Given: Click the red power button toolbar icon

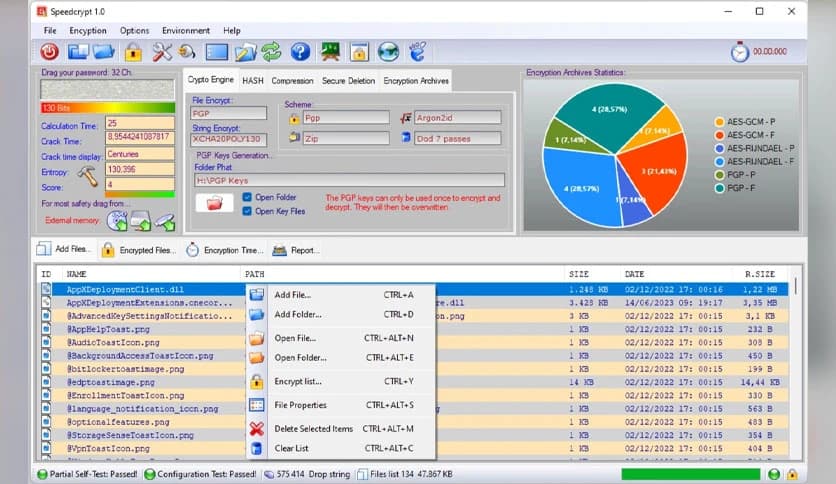Looking at the screenshot, I should pos(50,52).
